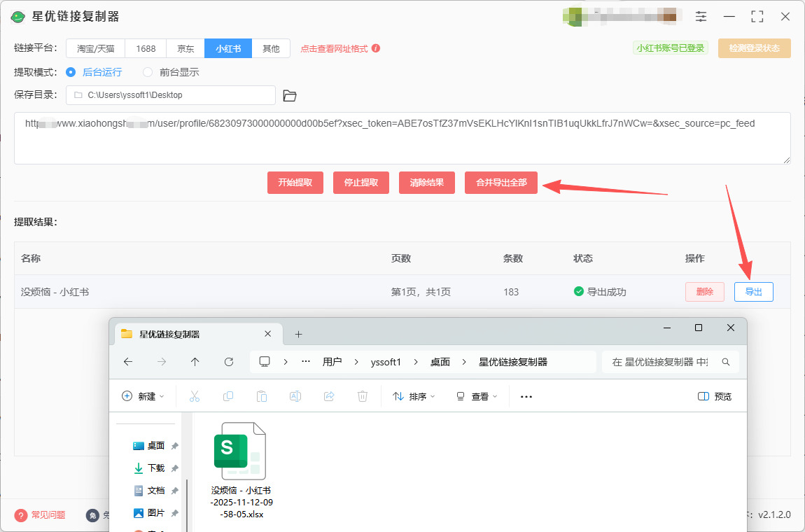805x532 pixels.
Task: Switch to 淘宝/天猫 platform tab
Action: click(95, 49)
